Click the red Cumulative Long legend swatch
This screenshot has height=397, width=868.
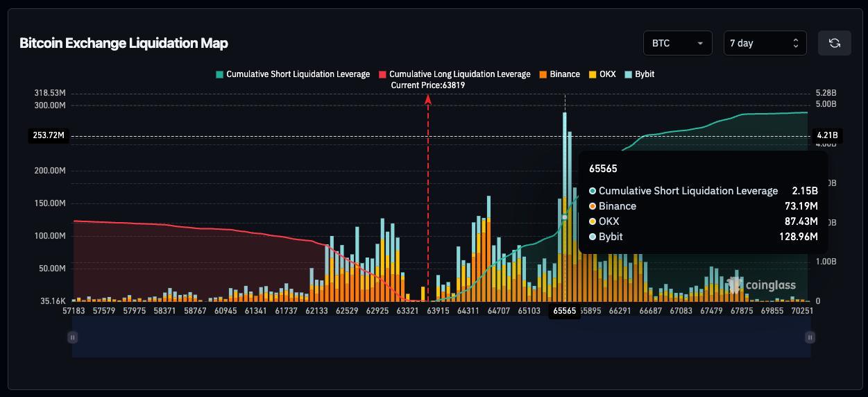[382, 74]
